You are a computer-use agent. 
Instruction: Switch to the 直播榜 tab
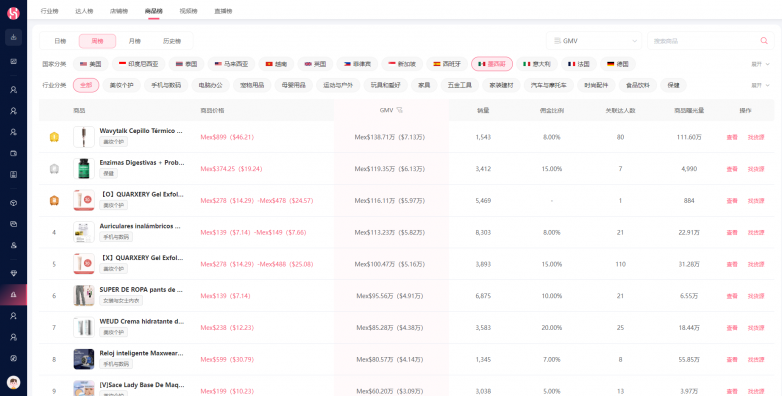[x=223, y=11]
